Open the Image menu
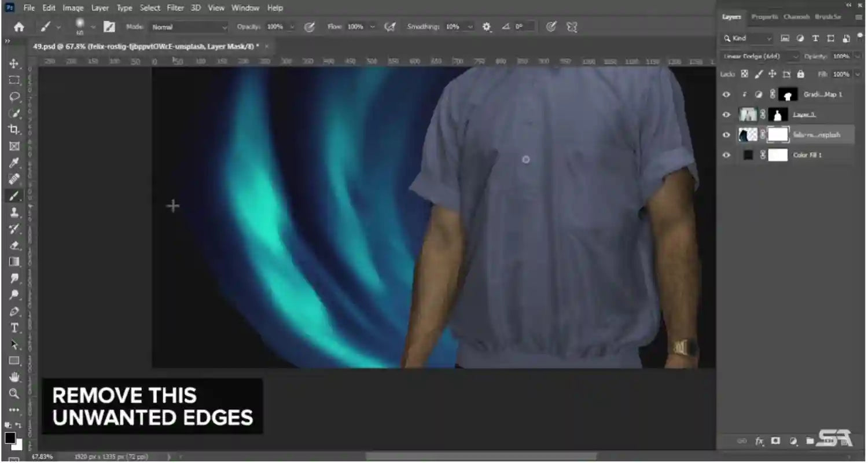The width and height of the screenshot is (868, 463). (73, 8)
